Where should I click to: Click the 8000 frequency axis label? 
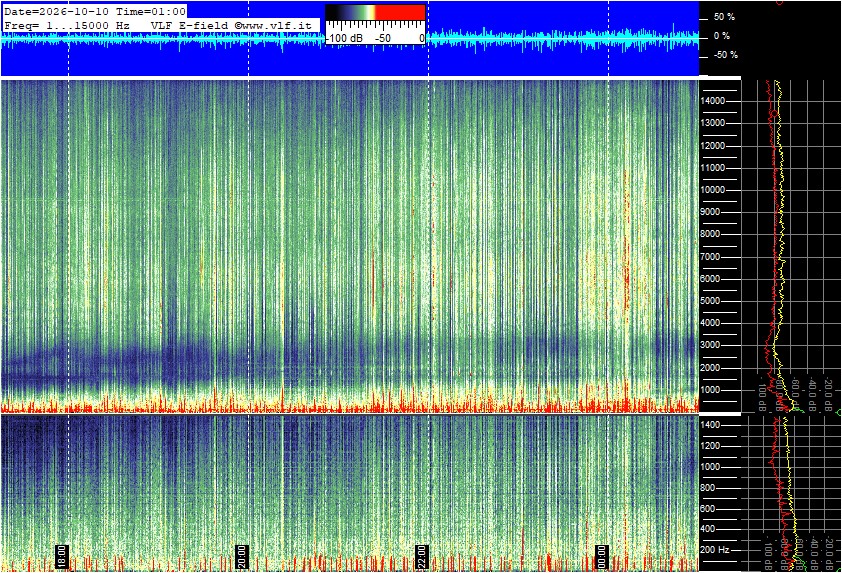(x=710, y=234)
